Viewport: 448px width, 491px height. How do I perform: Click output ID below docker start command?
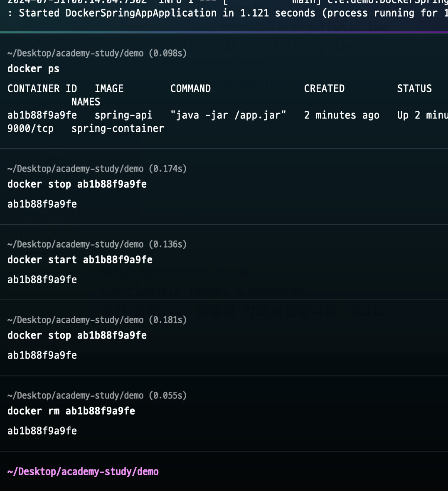42,280
